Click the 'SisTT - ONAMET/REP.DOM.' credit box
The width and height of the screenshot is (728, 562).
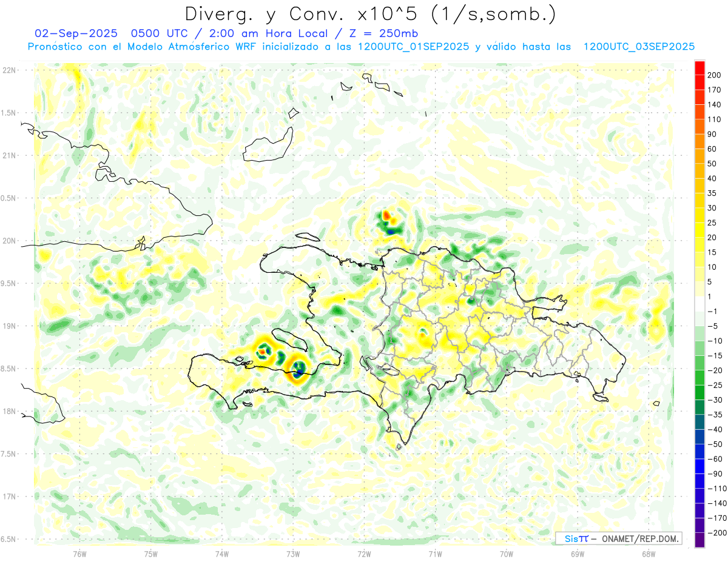(619, 538)
